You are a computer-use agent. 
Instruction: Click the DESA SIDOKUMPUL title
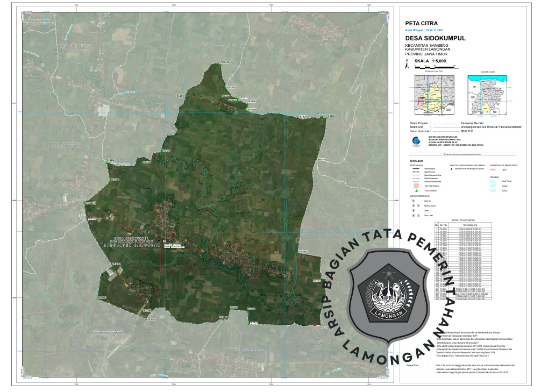coord(435,39)
